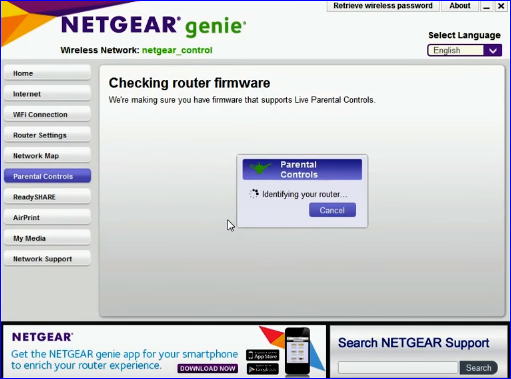Click the DOWNLOAD NOW button
Image resolution: width=511 pixels, height=379 pixels.
coord(208,368)
